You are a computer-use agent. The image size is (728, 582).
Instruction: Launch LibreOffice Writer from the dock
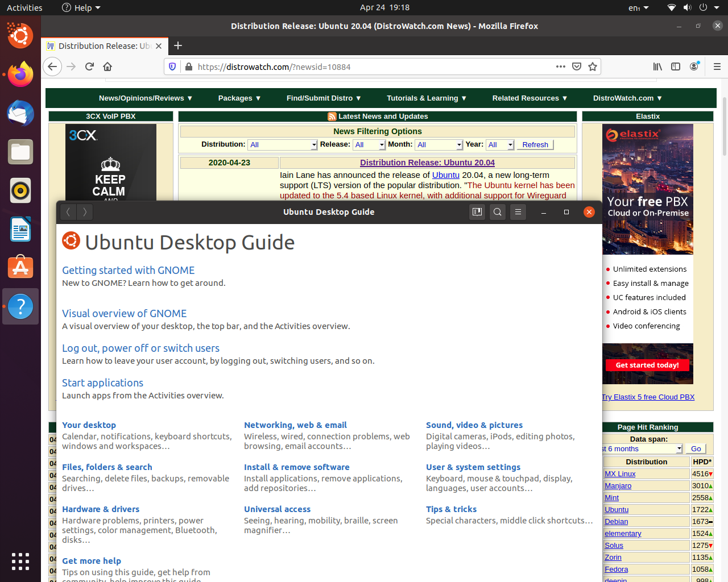[x=20, y=229]
